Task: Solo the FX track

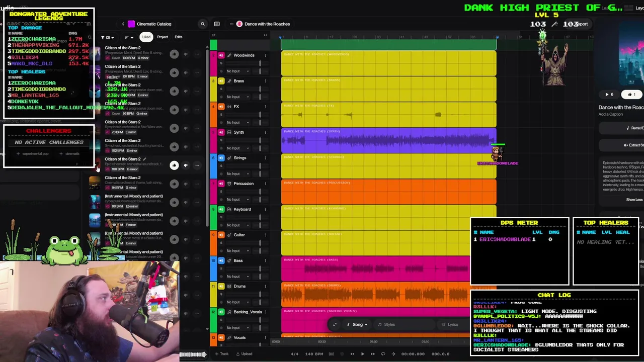Action: (220, 115)
